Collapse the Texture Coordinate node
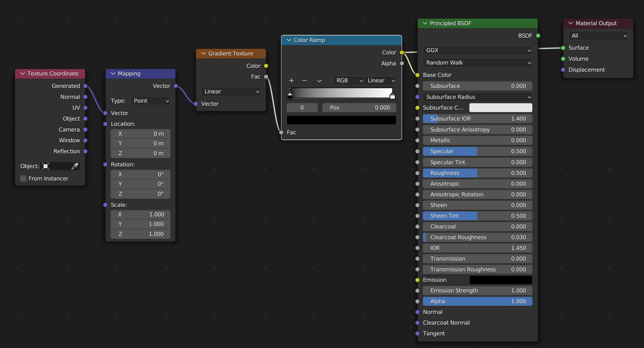Screen dimensions: 644x348 point(23,74)
